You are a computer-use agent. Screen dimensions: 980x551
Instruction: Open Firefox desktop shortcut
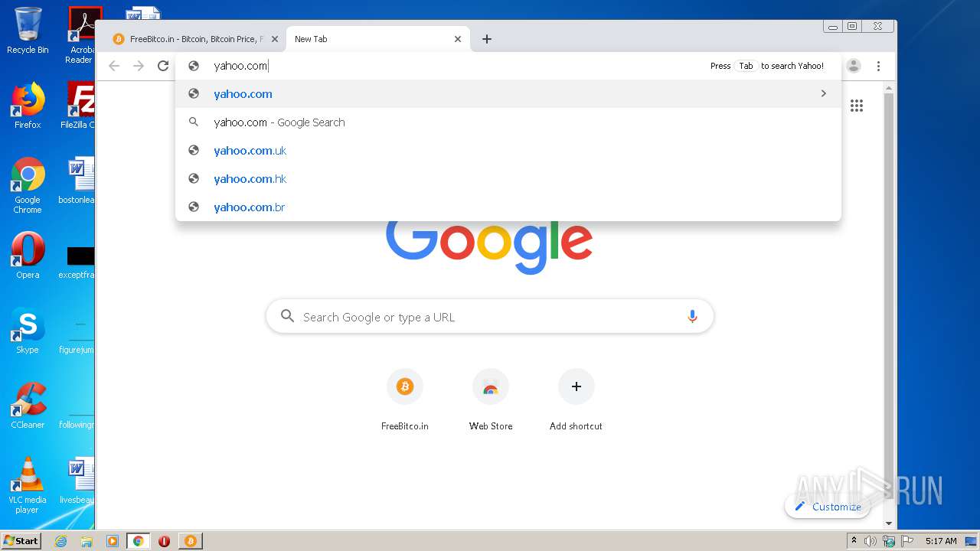[x=28, y=106]
